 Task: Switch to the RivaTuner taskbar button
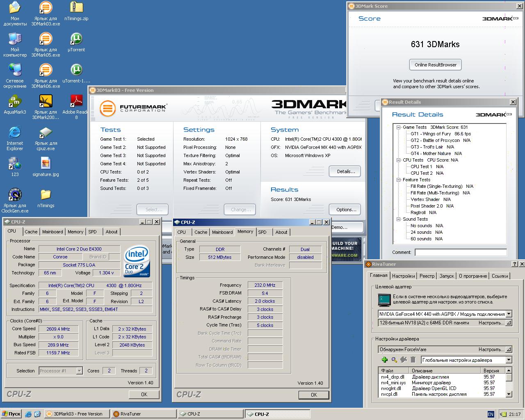click(143, 414)
